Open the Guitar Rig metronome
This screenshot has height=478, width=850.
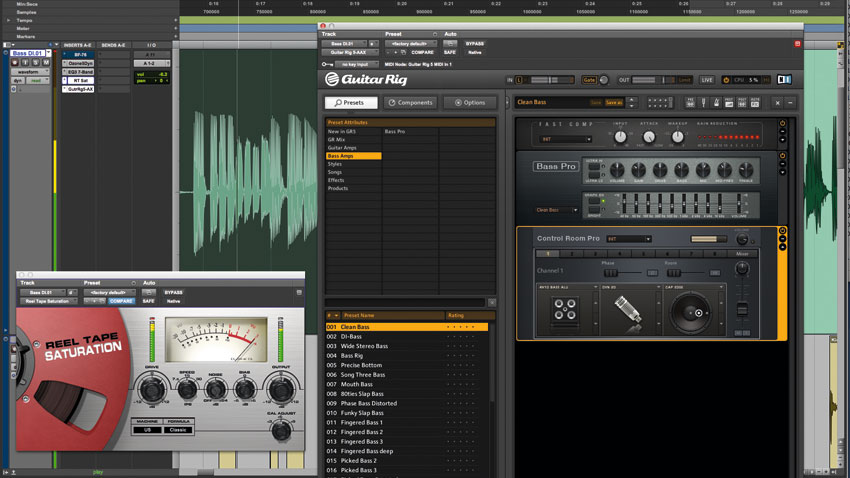tap(716, 102)
